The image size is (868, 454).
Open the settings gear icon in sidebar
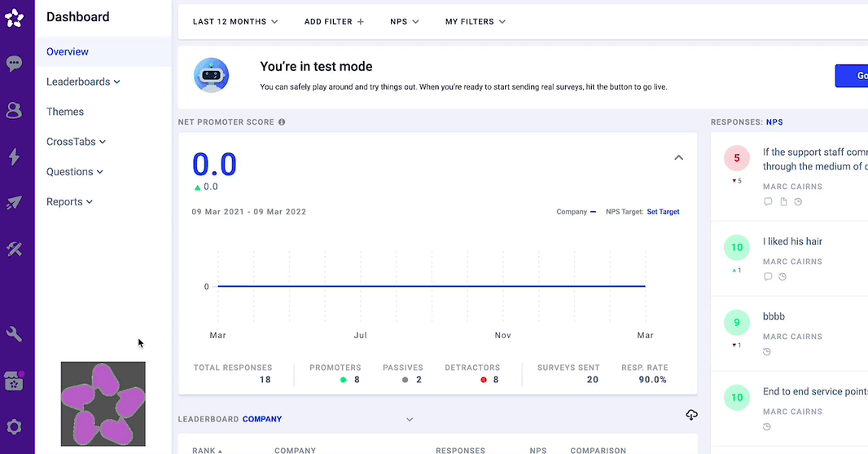14,427
